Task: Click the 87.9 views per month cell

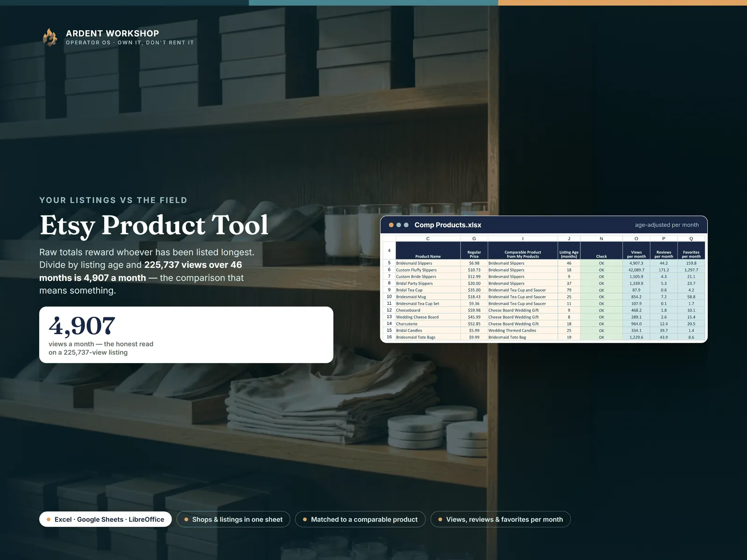Action: [636, 290]
